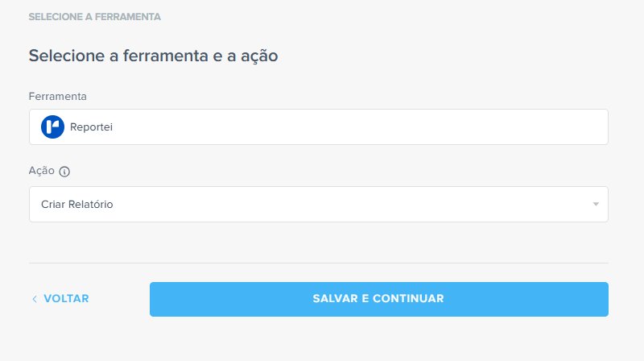Click the info icon beside Ação
Screen dimensions: 644x361
65,172
